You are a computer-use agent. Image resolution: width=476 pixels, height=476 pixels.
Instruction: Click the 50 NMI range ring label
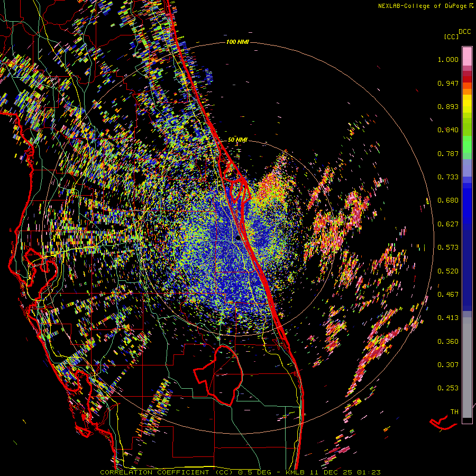click(237, 140)
